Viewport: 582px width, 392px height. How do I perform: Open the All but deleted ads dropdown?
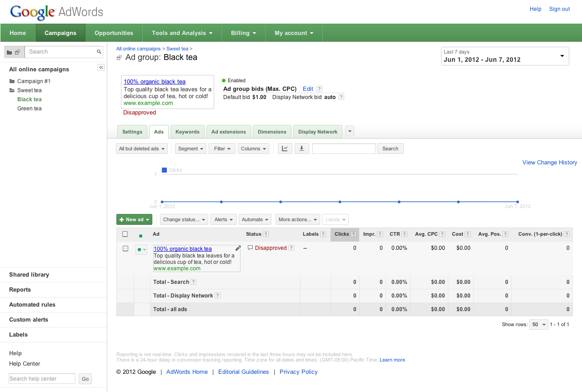(142, 149)
